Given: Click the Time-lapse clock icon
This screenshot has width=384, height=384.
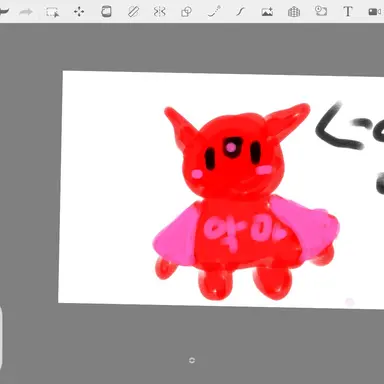Looking at the screenshot, I should 321,11.
